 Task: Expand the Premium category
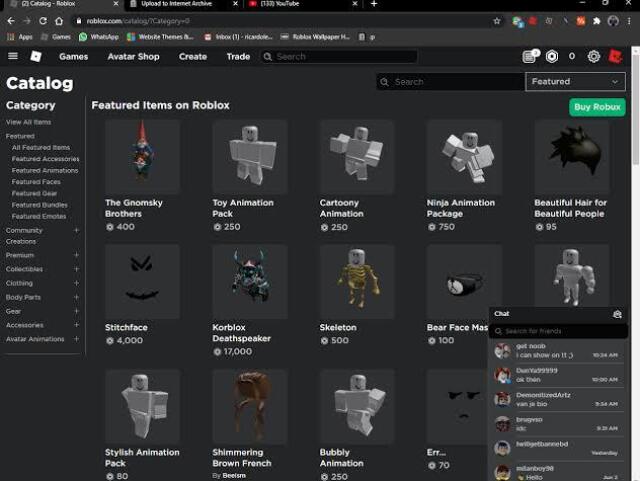[76, 255]
